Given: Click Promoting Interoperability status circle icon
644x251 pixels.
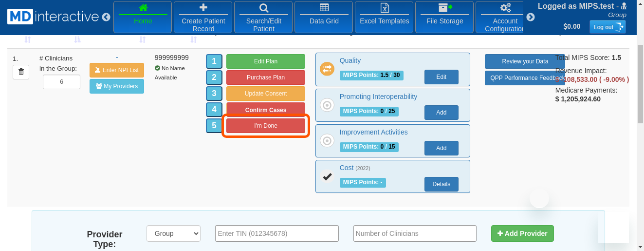Looking at the screenshot, I should click(x=327, y=105).
